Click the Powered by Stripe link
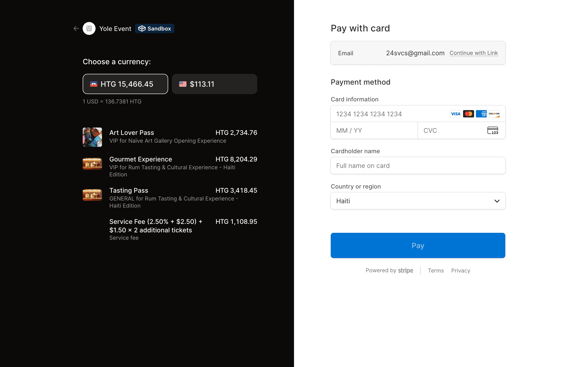 pos(389,271)
